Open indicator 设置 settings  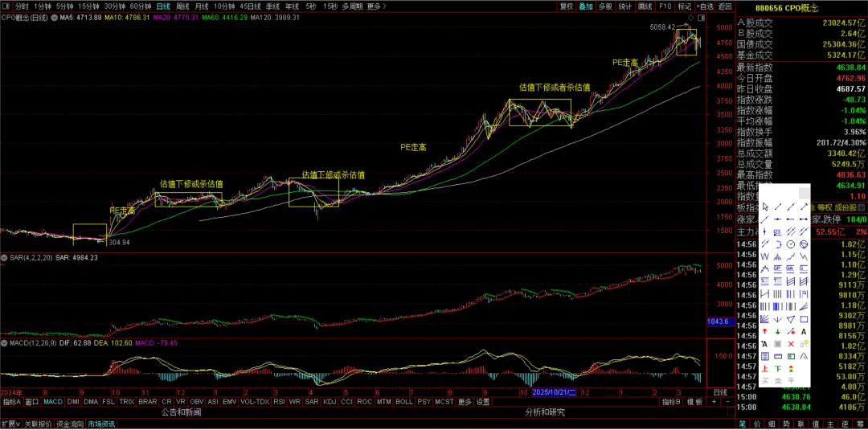[x=483, y=402]
